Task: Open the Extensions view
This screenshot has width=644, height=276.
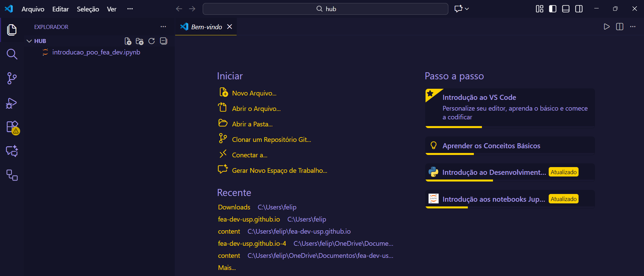Action: pyautogui.click(x=12, y=127)
